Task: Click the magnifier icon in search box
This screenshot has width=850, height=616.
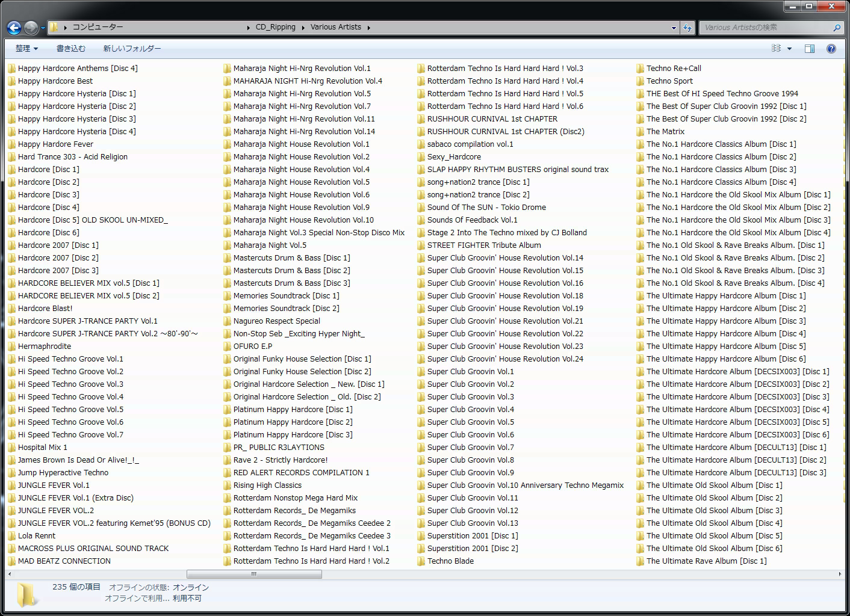Action: coord(837,28)
